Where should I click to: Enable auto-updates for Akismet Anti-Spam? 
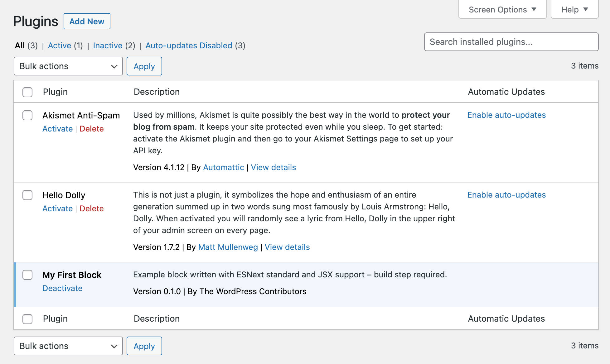pos(506,115)
